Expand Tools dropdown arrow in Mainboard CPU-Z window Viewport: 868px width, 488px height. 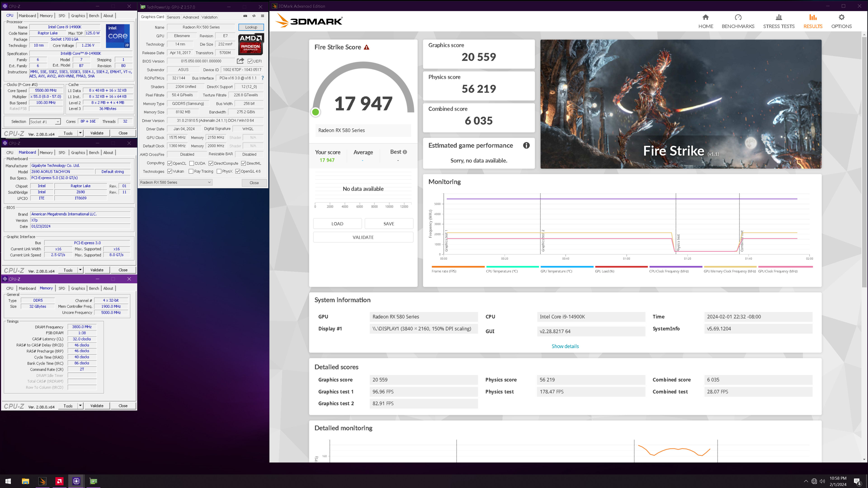click(x=80, y=270)
